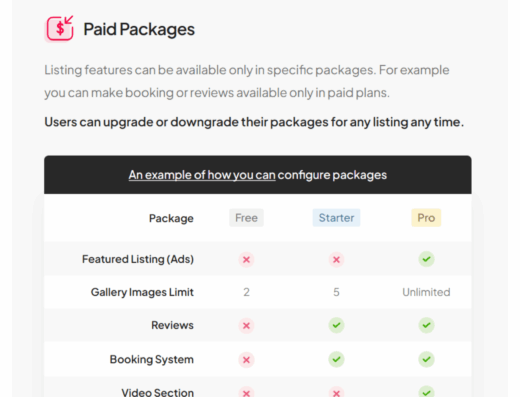Click the Paid Packages dollar icon
520x397 pixels.
(x=60, y=28)
